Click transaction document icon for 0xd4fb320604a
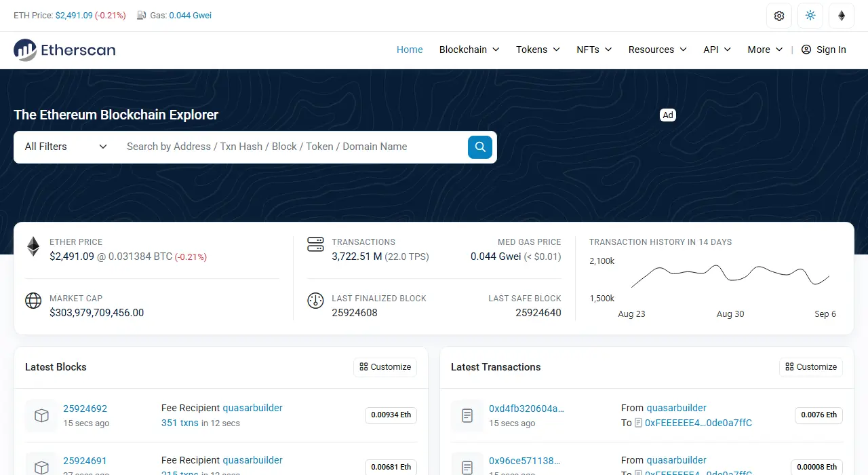 (467, 416)
